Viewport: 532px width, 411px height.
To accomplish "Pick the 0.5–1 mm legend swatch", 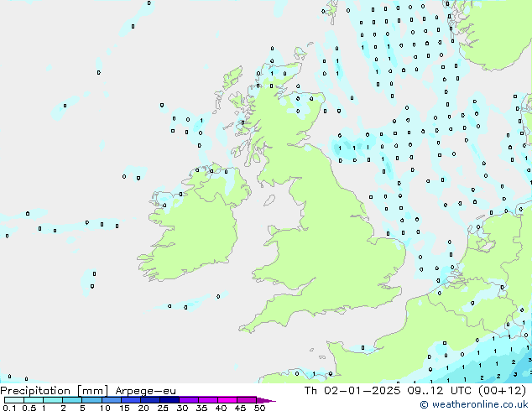I will pyautogui.click(x=34, y=400).
